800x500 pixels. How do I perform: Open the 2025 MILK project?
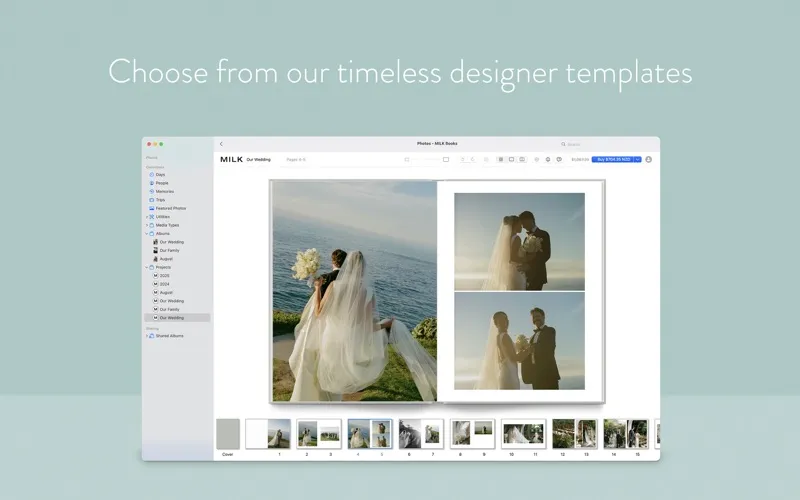(x=161, y=276)
